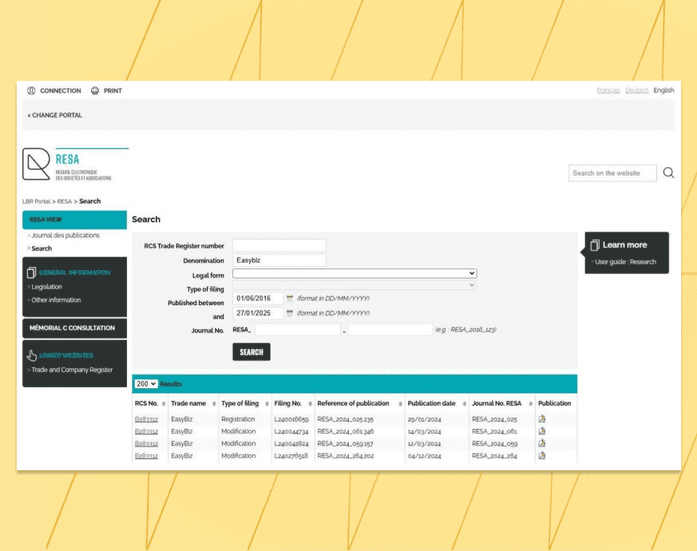Open publication PDF icon for RESA_2024_061
The image size is (697, 551).
click(x=542, y=431)
